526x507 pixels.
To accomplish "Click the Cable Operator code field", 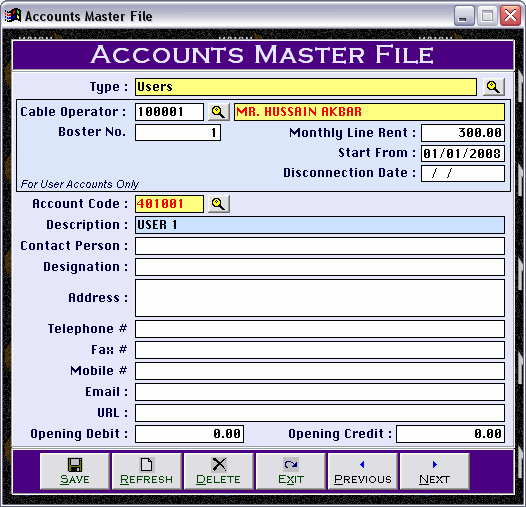I will tap(169, 112).
